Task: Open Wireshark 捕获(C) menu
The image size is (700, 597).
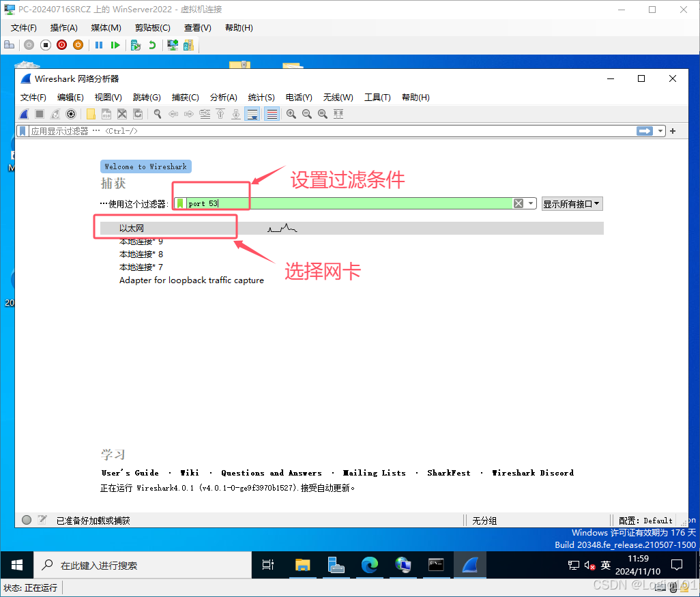Action: [186, 98]
